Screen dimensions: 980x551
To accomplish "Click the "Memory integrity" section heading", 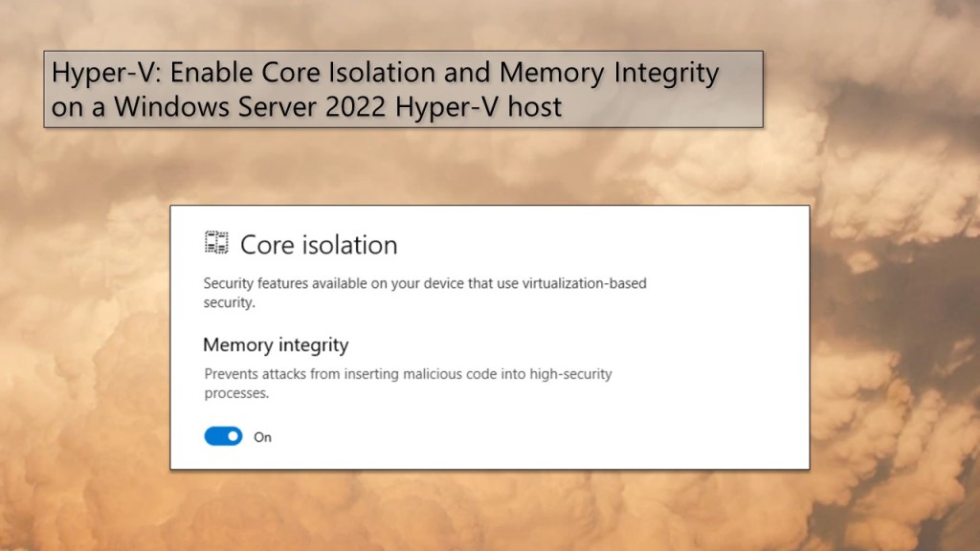I will pos(276,344).
